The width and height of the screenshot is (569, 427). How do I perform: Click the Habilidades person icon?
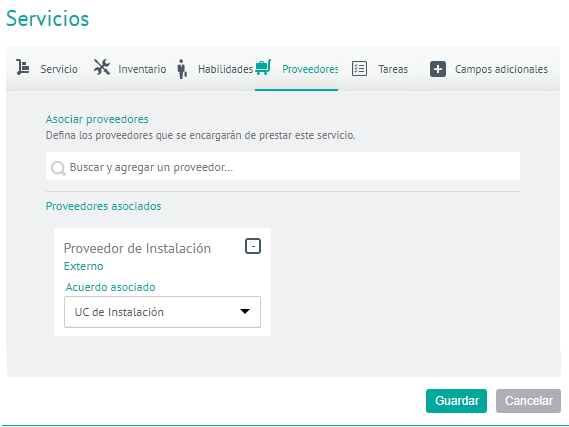click(x=182, y=69)
